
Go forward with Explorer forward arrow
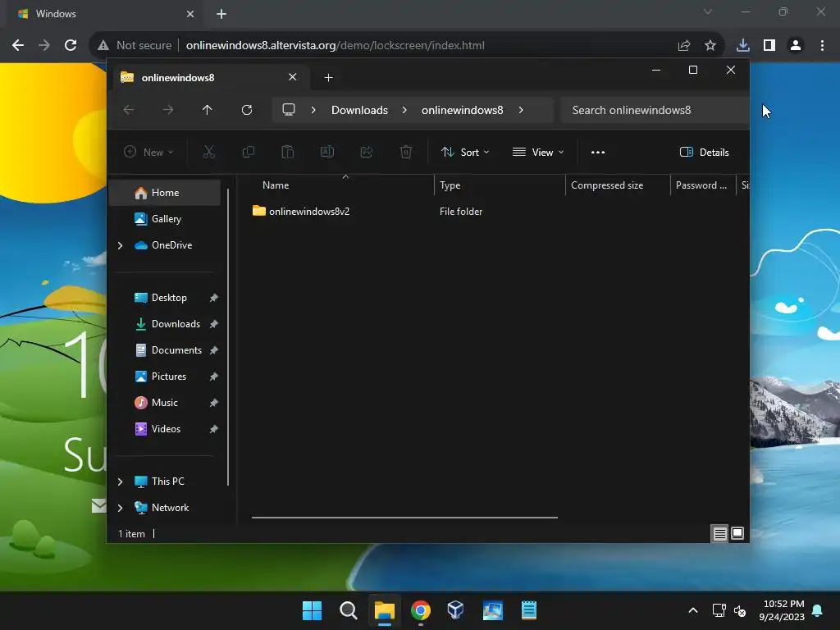tap(167, 110)
